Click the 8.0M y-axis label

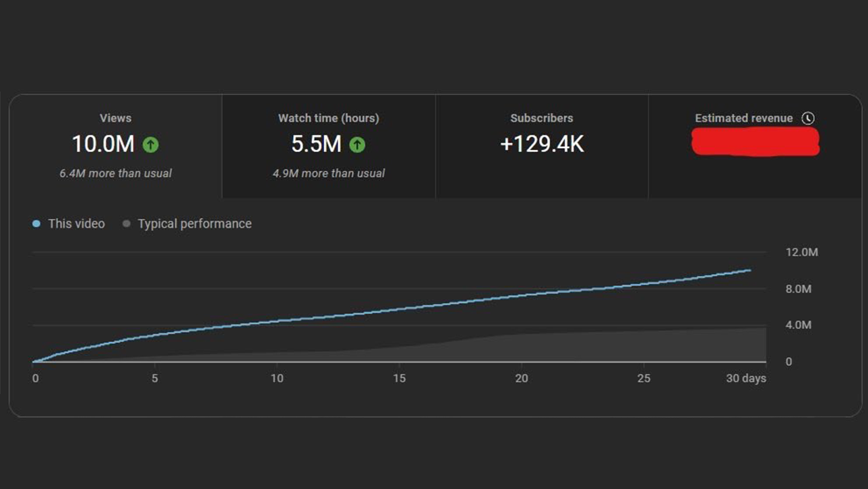point(799,289)
